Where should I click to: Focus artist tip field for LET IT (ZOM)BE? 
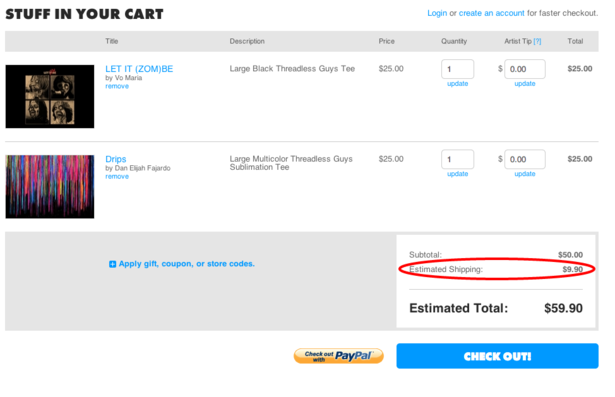(525, 69)
